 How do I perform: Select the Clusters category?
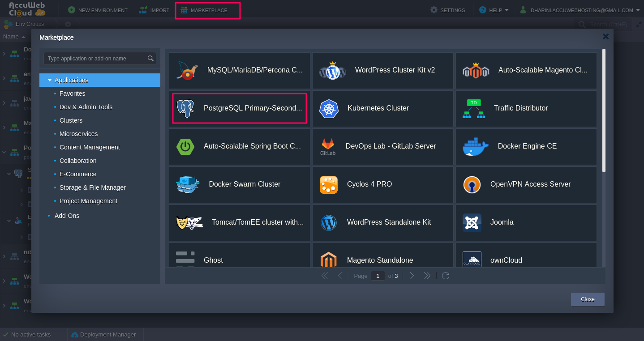(x=71, y=120)
